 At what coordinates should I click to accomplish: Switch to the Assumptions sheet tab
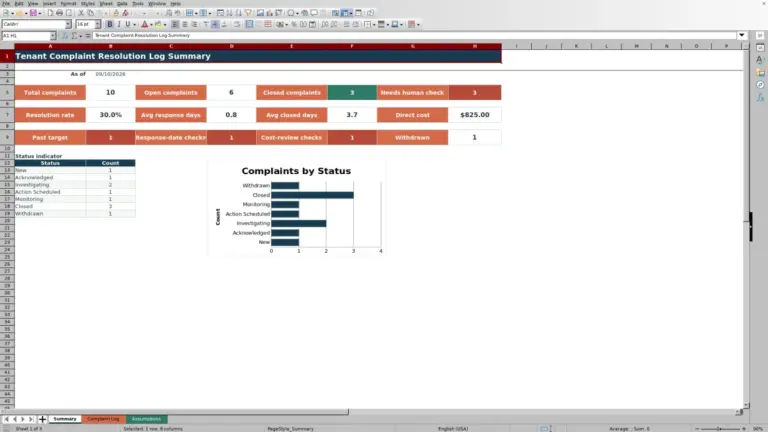coord(146,419)
